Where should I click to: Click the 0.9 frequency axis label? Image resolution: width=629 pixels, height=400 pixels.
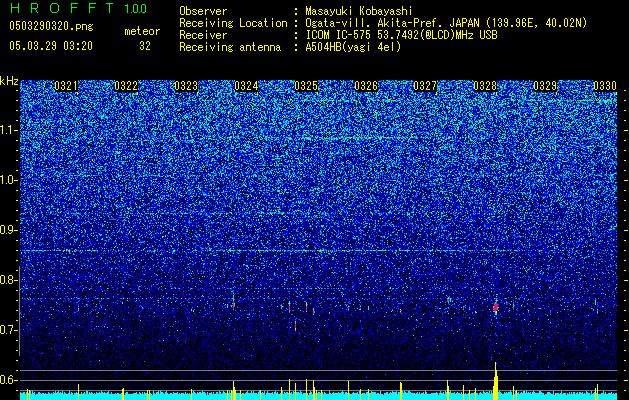[x=9, y=230]
